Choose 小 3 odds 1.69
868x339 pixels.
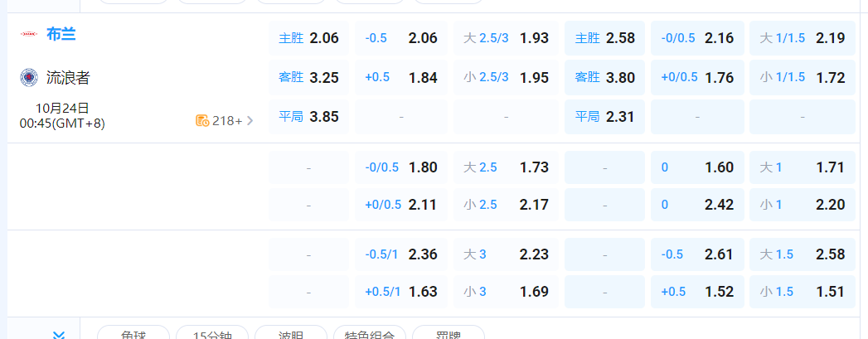tap(506, 292)
